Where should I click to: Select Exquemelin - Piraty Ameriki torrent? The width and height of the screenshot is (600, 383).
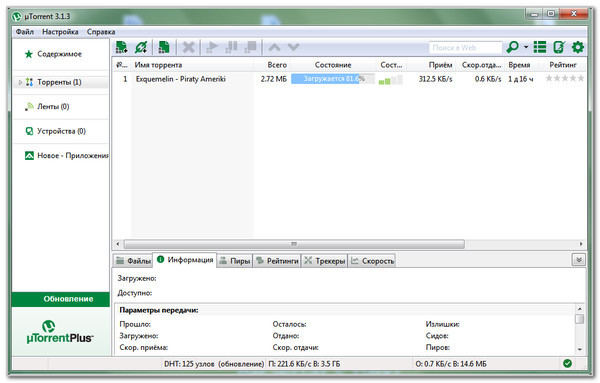(x=181, y=79)
